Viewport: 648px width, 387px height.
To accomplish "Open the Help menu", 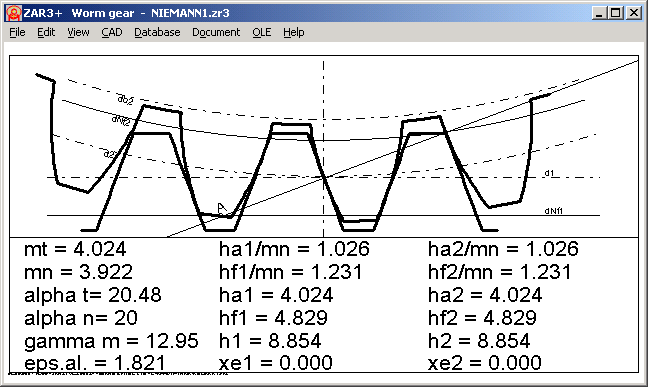I will [294, 32].
